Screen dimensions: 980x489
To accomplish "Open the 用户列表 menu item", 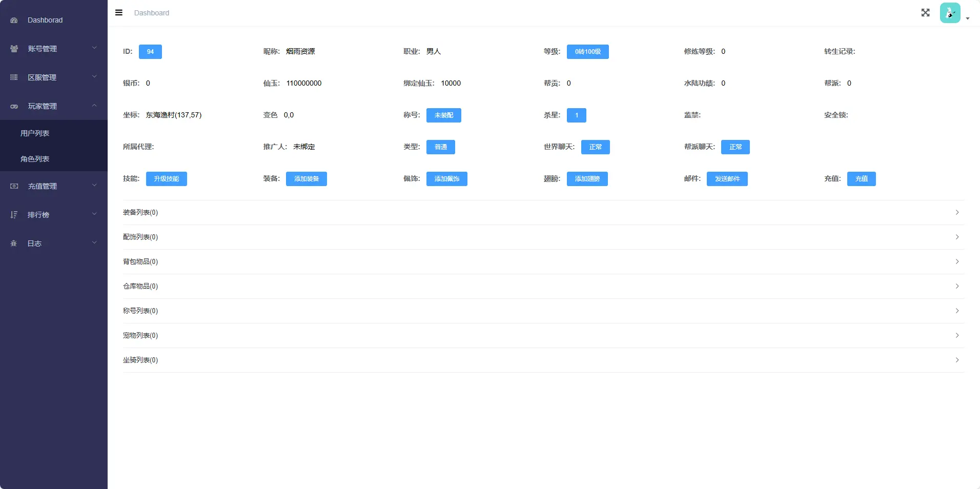I will tap(35, 133).
